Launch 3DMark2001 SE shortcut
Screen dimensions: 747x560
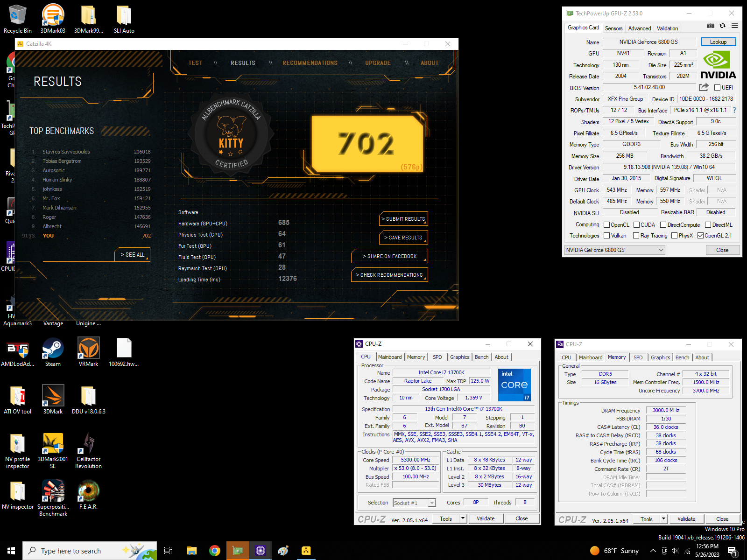coord(53,451)
